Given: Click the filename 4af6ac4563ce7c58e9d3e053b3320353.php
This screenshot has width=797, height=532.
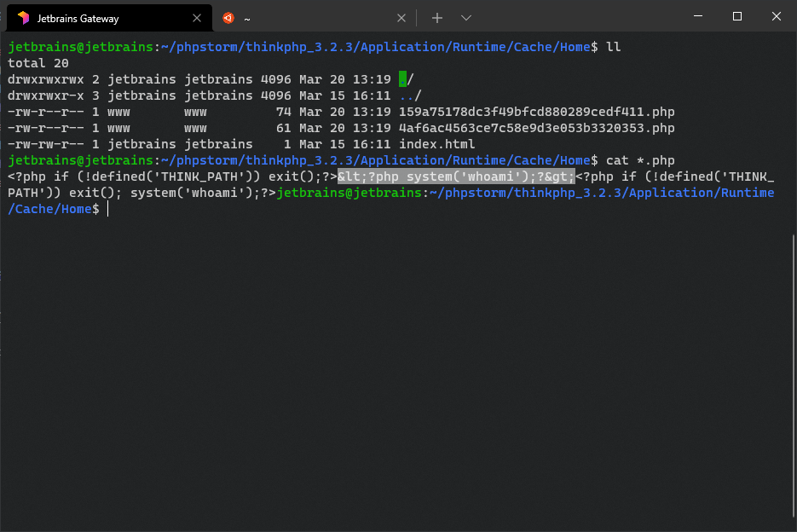Looking at the screenshot, I should [537, 128].
